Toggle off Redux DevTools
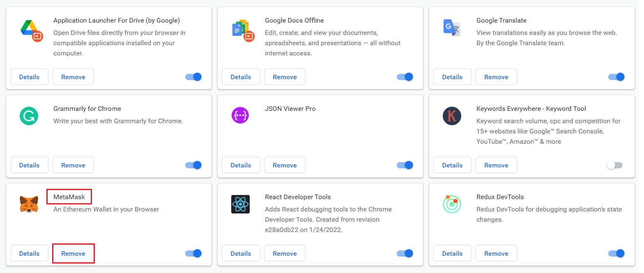Viewport: 644px width, 273px height. point(616,253)
